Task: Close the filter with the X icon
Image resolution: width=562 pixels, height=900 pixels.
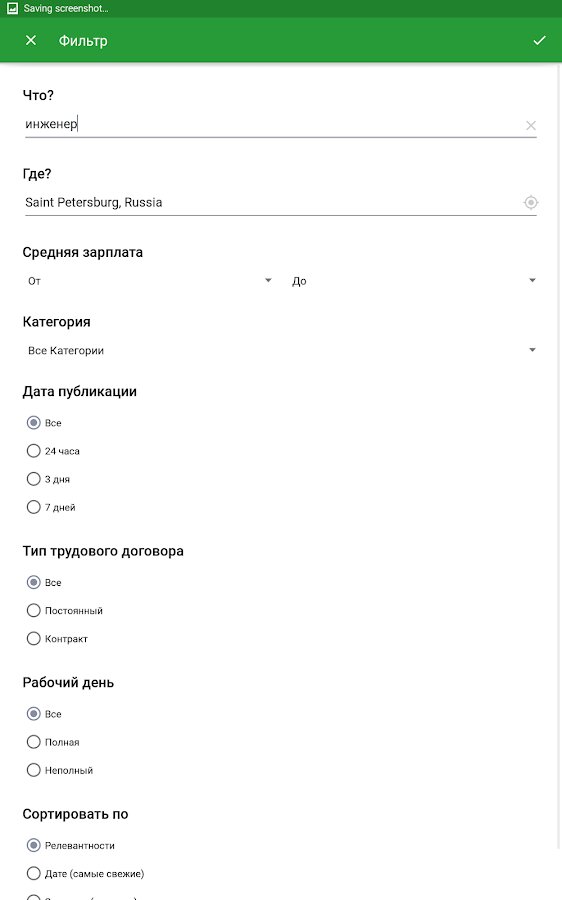Action: click(31, 40)
